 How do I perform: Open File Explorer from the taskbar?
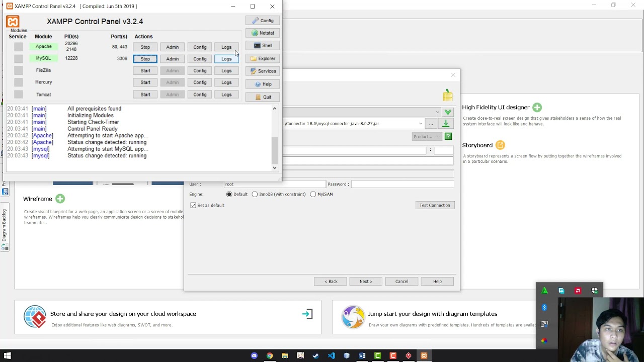click(285, 355)
